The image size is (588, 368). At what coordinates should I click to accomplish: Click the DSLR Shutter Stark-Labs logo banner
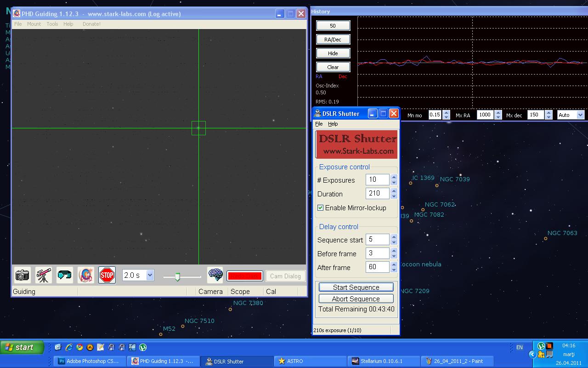point(357,144)
